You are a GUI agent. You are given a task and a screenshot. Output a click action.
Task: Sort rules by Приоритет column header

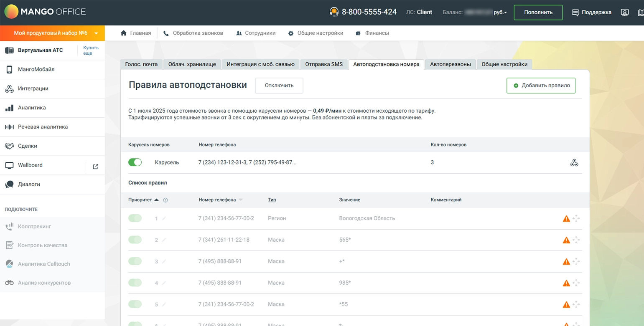[x=140, y=200]
